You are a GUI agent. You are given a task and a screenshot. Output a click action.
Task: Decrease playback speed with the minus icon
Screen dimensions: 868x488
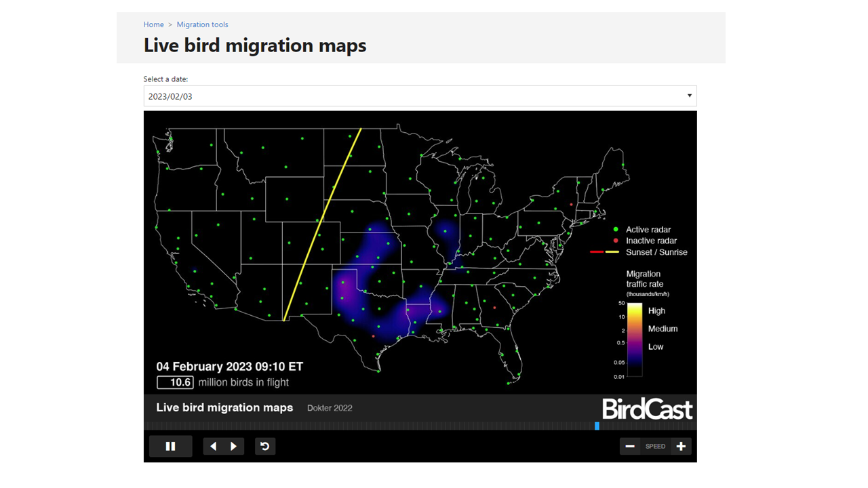point(630,446)
